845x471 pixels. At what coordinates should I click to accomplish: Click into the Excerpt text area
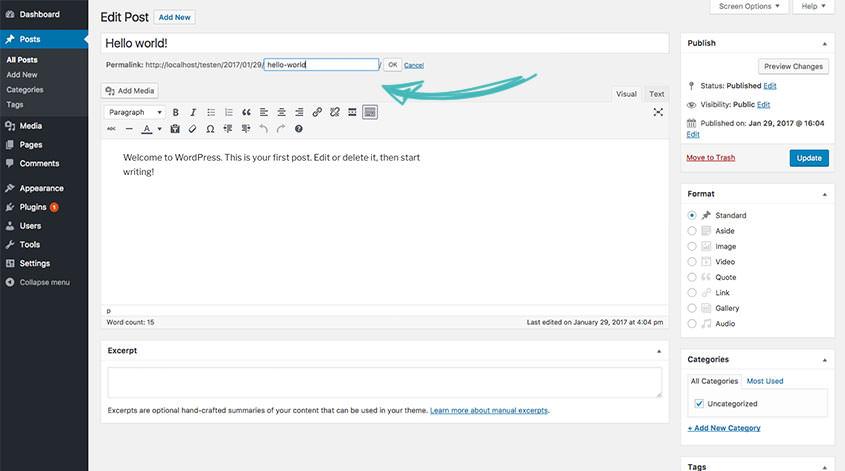click(x=384, y=383)
